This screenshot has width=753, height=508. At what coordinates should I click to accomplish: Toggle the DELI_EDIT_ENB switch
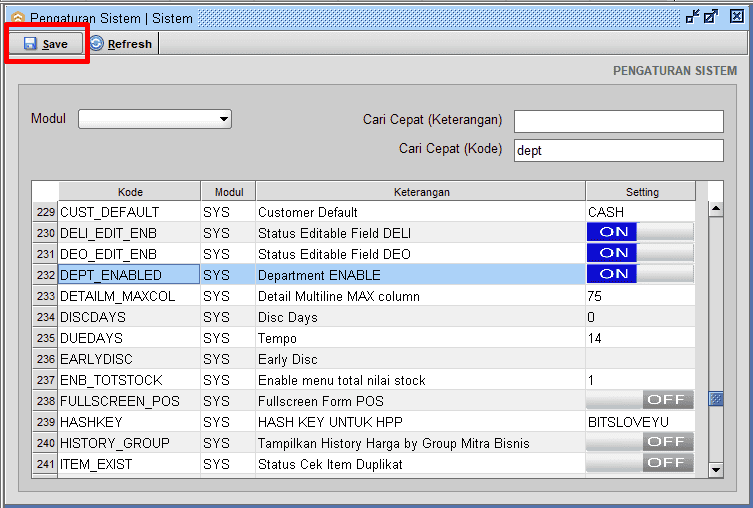click(x=640, y=232)
